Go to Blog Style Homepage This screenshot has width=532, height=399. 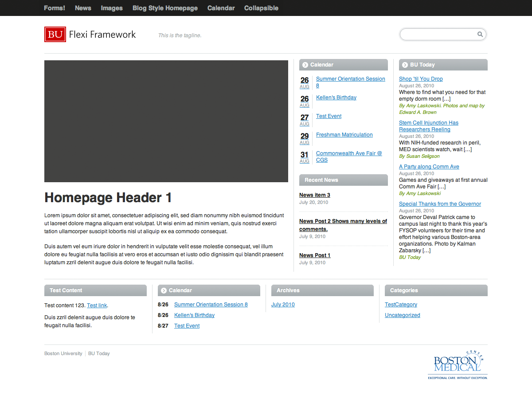(165, 8)
